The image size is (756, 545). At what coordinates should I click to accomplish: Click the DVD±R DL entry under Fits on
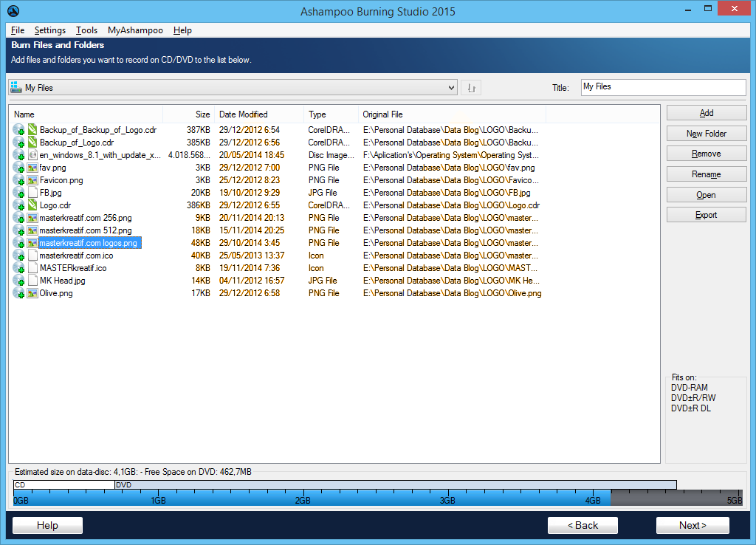point(691,408)
